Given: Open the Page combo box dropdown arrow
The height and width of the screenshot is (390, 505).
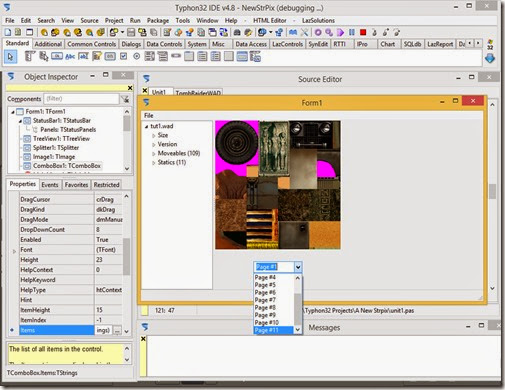Looking at the screenshot, I should point(298,267).
